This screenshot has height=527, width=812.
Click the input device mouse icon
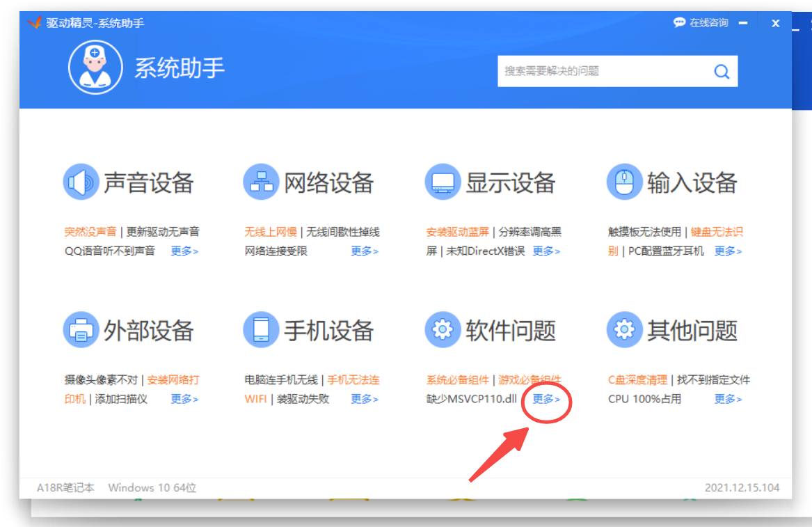[x=624, y=183]
